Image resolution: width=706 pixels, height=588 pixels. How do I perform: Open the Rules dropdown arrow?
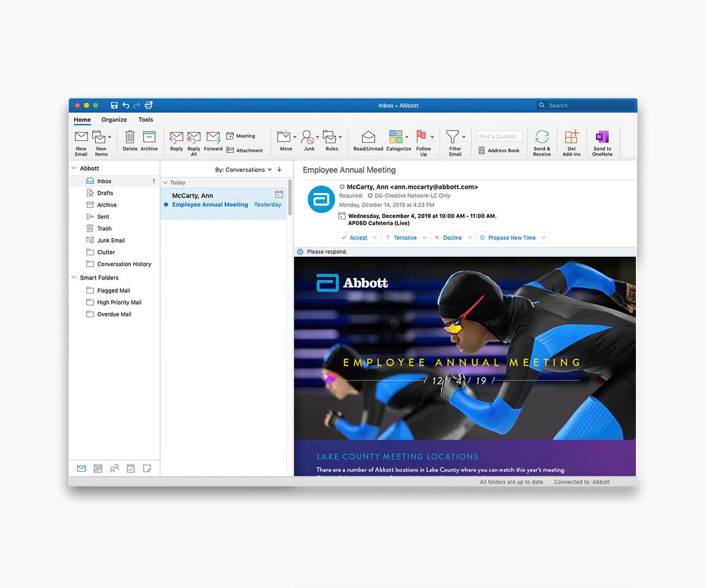(340, 137)
